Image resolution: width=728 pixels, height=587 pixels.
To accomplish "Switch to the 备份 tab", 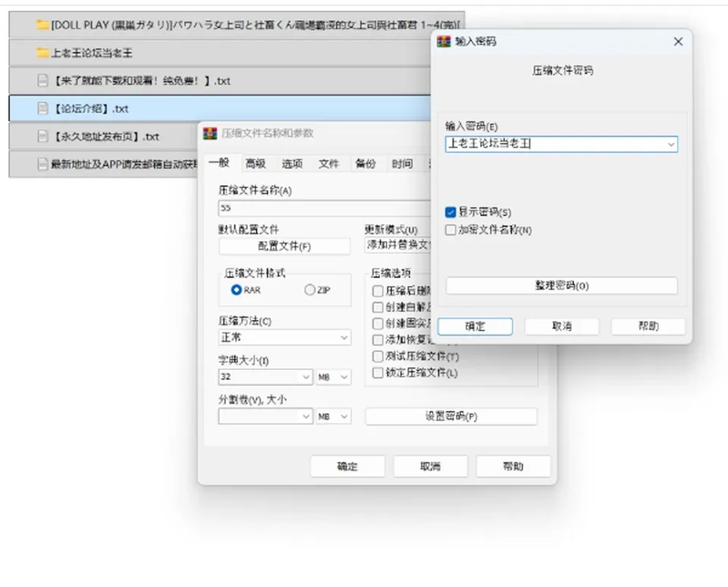I will tap(366, 164).
